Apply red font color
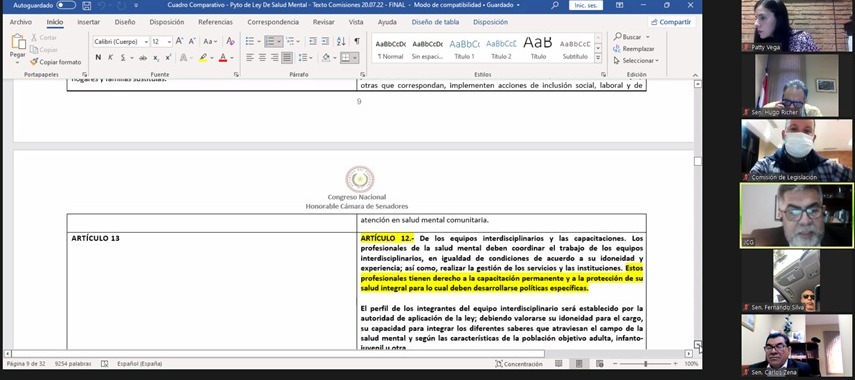The image size is (855, 380). pyautogui.click(x=222, y=57)
